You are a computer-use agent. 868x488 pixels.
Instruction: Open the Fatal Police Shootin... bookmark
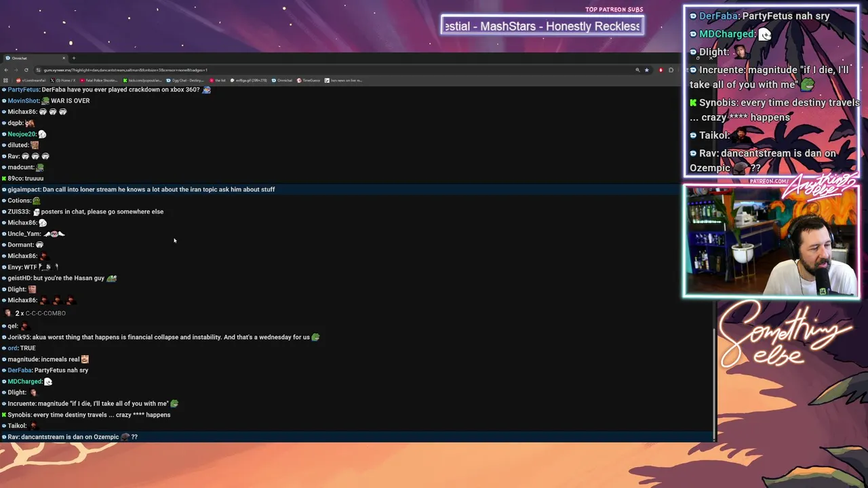pos(99,80)
